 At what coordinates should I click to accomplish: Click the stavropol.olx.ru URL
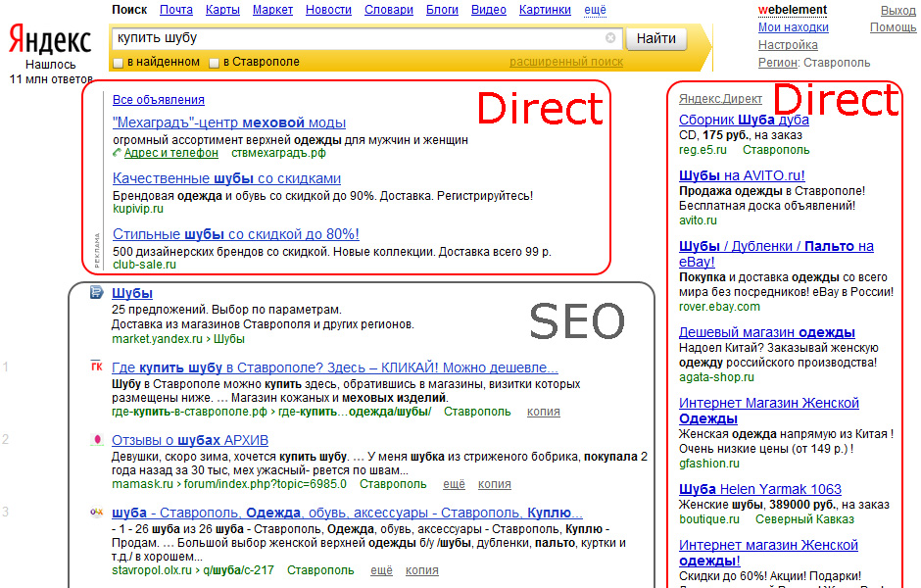[193, 570]
